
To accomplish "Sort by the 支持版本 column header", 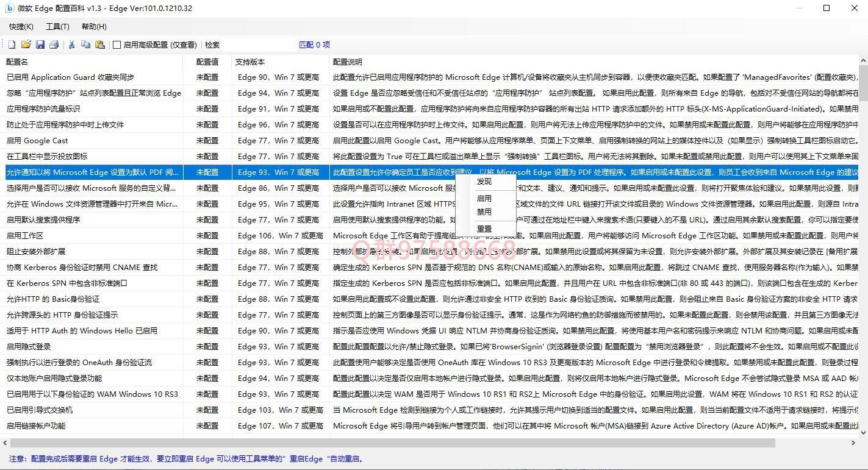I will pos(281,62).
